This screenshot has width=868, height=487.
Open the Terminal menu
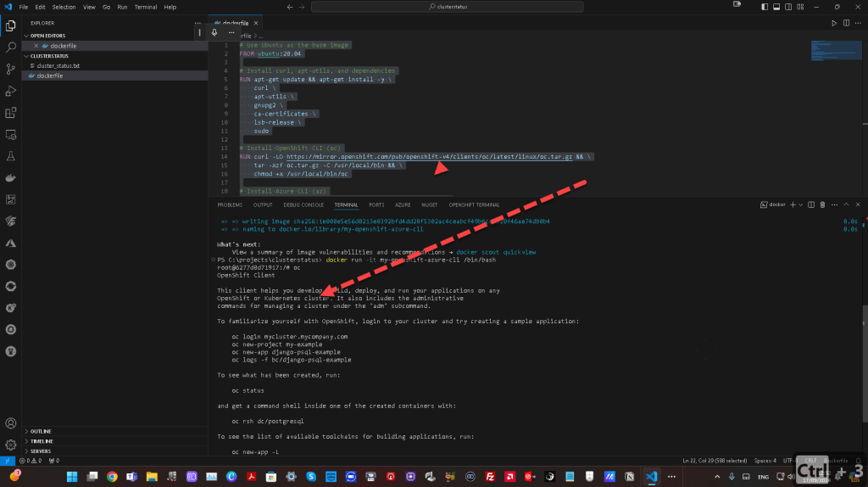coord(146,7)
